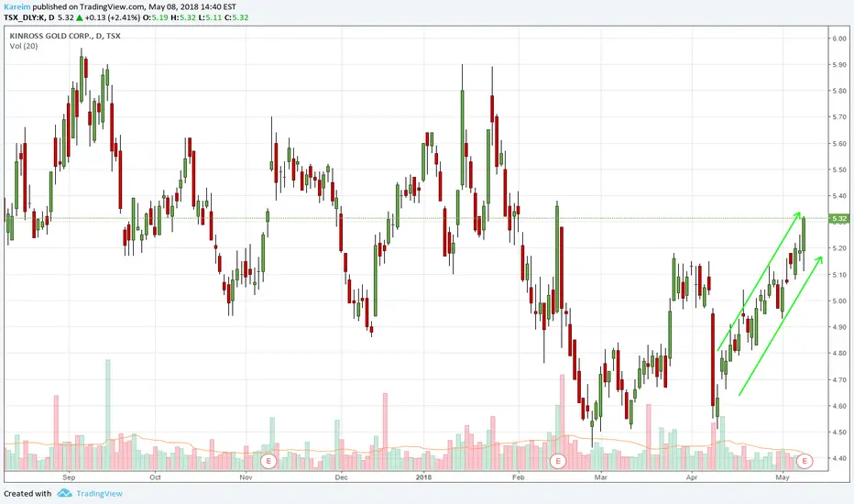This screenshot has height=504, width=854.
Task: Click the KINROSS GOLD CORP. chart title
Action: [65, 36]
